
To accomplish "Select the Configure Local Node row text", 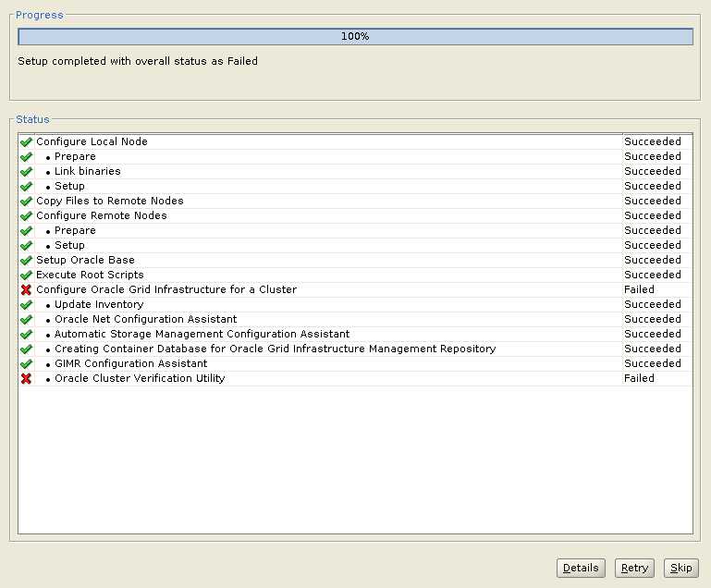I will tap(92, 141).
